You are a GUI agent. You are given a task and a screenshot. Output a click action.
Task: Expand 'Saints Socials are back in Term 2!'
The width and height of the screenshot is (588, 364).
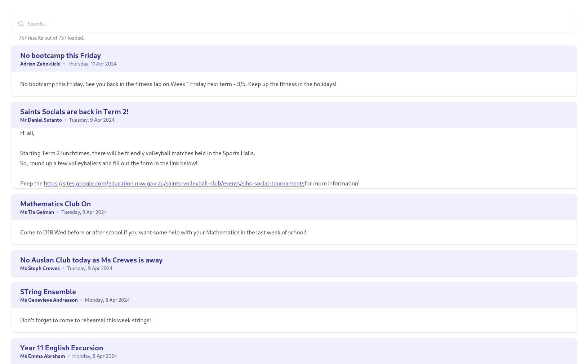(74, 112)
